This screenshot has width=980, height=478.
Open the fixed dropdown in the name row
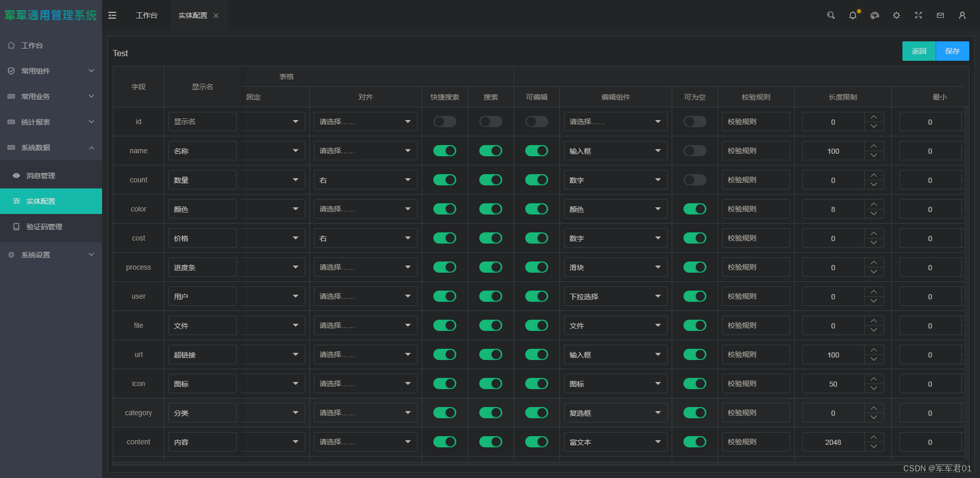coord(273,151)
